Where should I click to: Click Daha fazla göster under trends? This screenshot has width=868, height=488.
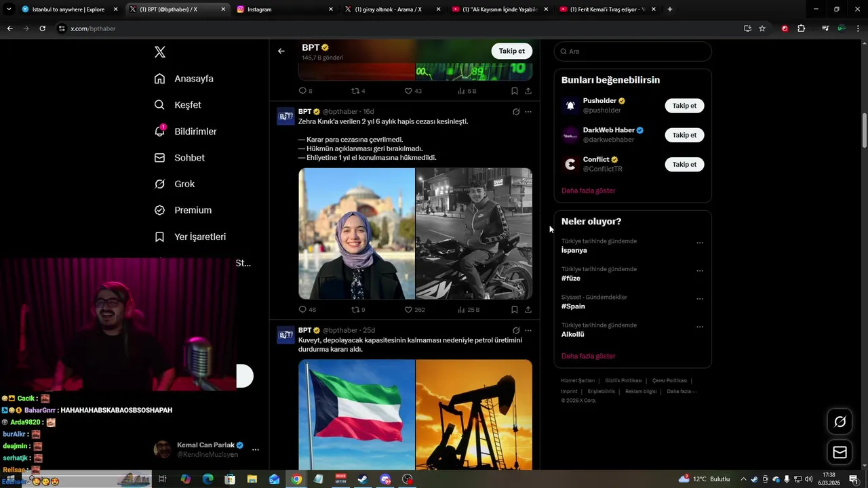point(589,357)
